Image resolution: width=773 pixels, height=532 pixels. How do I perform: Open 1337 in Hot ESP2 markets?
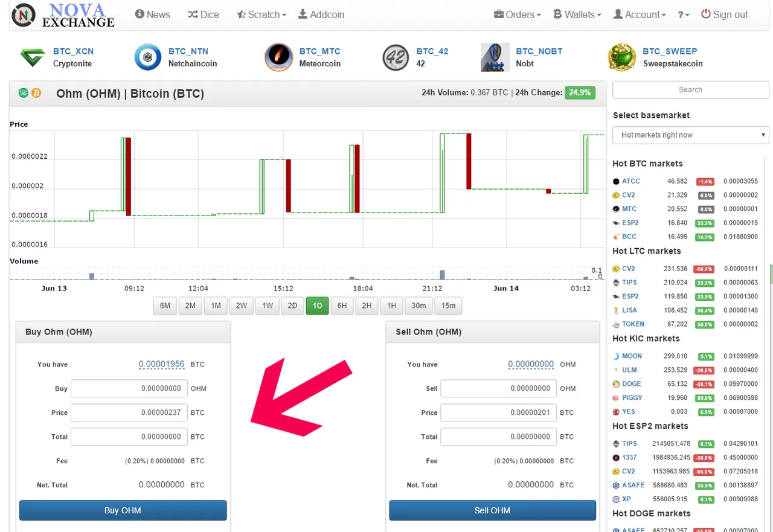click(x=629, y=458)
